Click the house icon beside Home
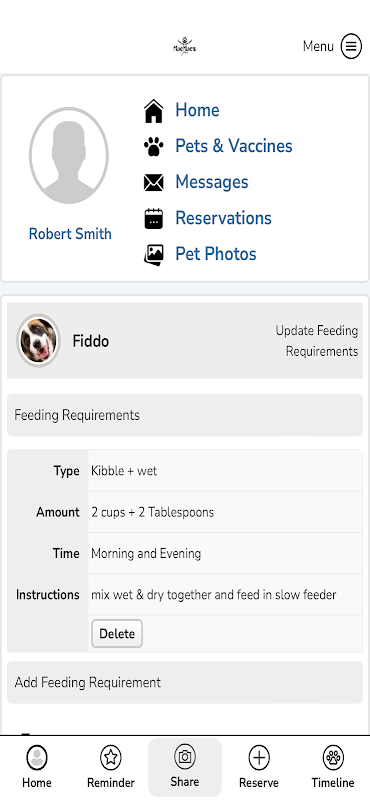The image size is (370, 800). 153,111
